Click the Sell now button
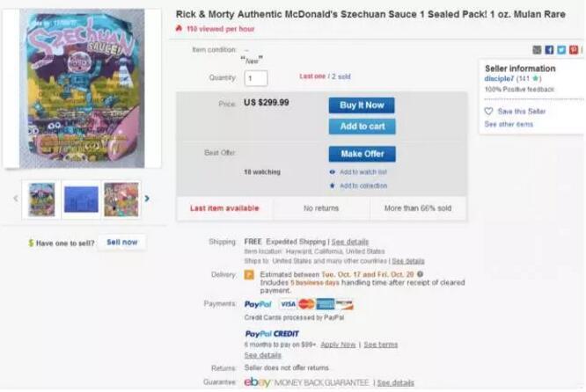Screen dimensions: 586x392 122,242
